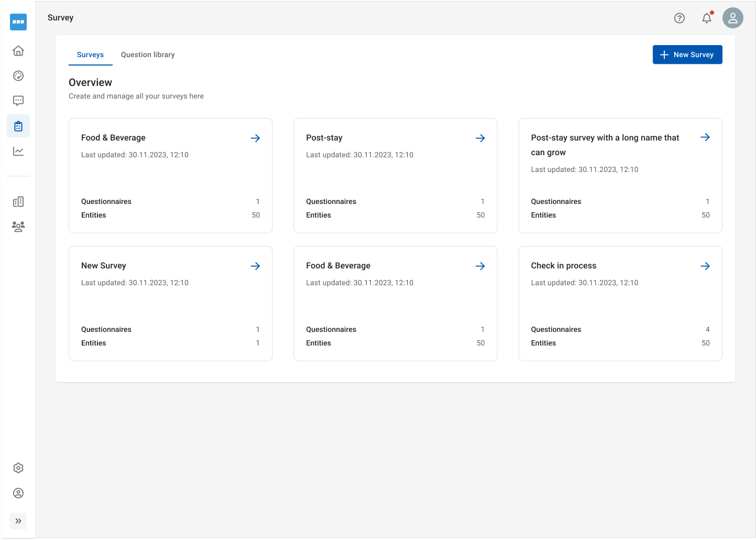Click Questionnaires count 4 on Check in process
This screenshot has height=540, width=756.
pyautogui.click(x=708, y=329)
